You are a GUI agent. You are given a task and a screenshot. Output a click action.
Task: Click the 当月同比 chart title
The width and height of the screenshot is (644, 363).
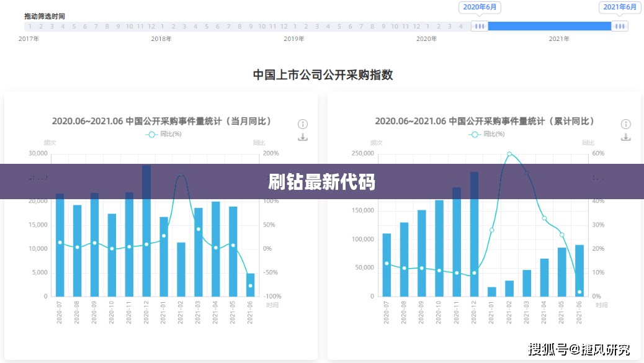tap(161, 121)
